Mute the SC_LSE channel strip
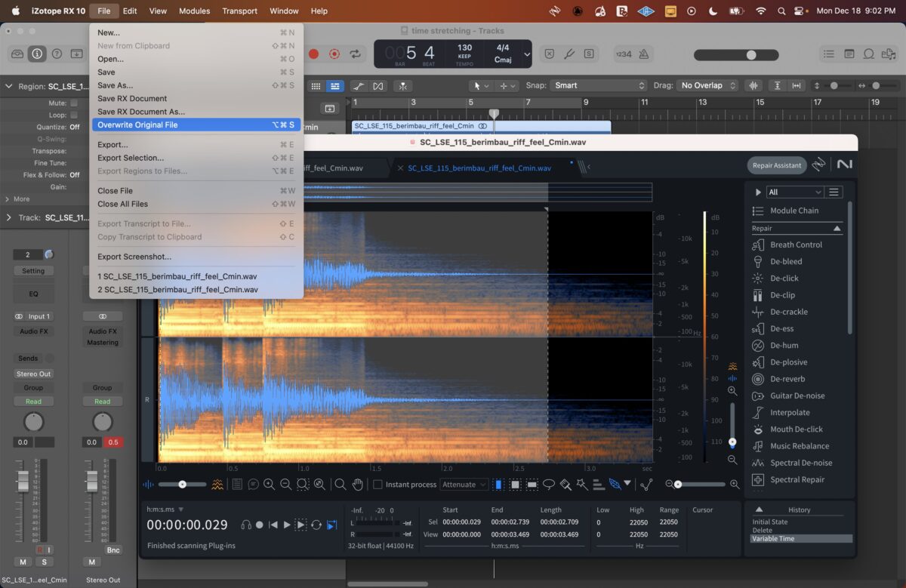This screenshot has height=588, width=906. point(23,562)
